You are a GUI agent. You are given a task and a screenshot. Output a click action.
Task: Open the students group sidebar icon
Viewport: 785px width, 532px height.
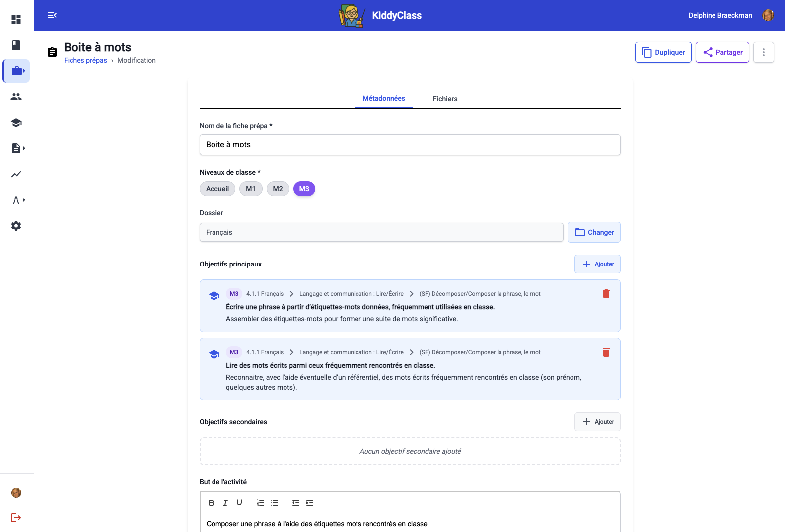pyautogui.click(x=16, y=97)
